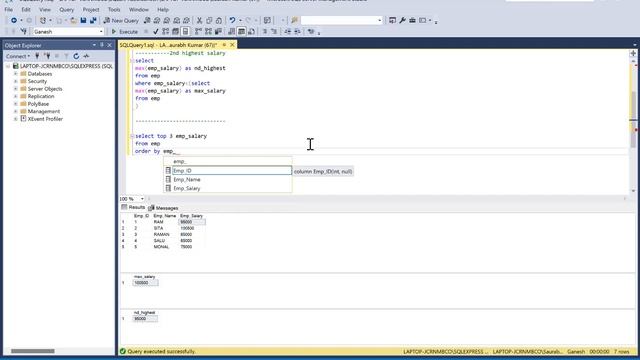This screenshot has height=360, width=640.
Task: Select the XEvent Profiler tree item
Action: click(x=45, y=119)
